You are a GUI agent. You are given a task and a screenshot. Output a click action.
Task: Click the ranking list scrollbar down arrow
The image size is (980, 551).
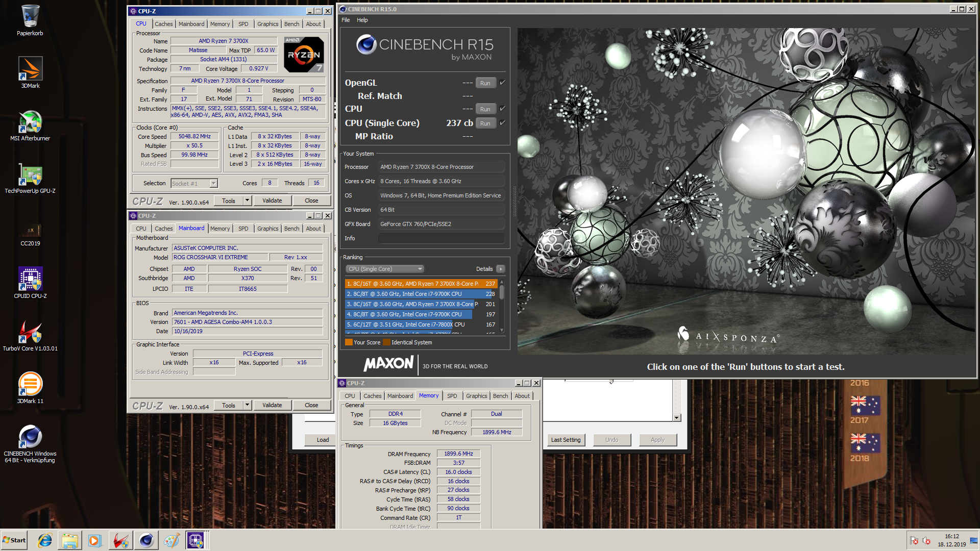coord(502,330)
